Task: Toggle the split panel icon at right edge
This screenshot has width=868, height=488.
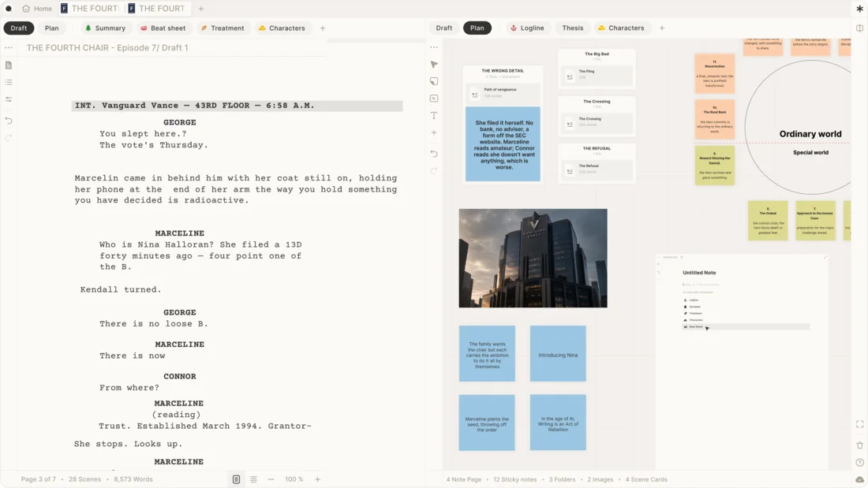Action: pyautogui.click(x=859, y=28)
